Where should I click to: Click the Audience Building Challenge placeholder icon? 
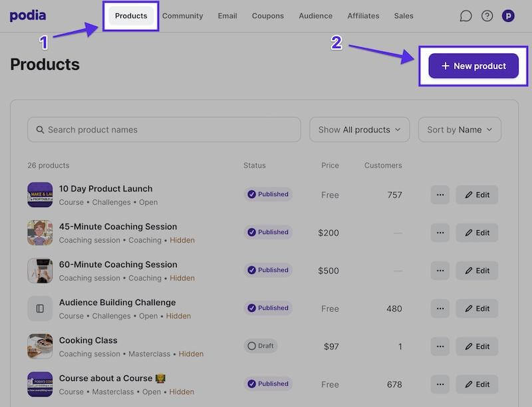(x=40, y=309)
